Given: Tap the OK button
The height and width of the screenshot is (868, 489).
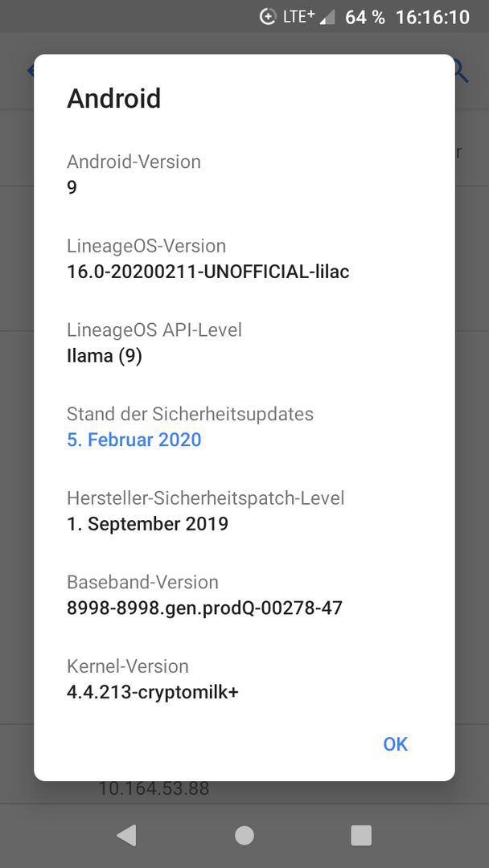Looking at the screenshot, I should point(396,744).
